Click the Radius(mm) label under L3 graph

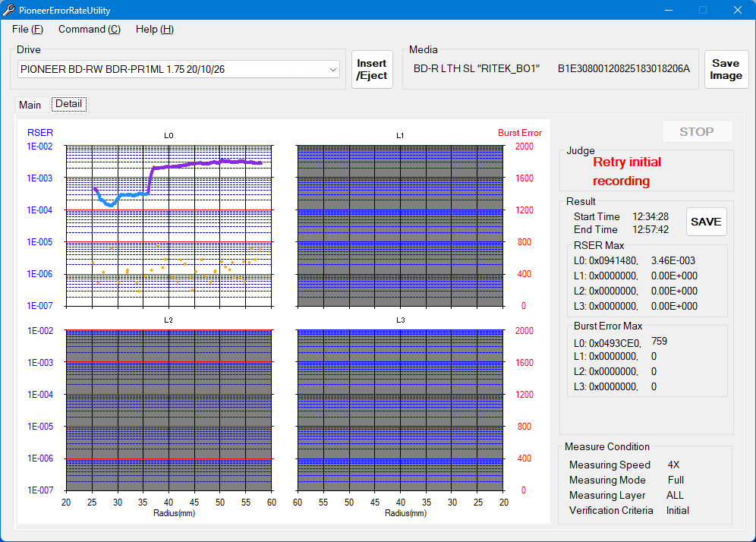405,513
